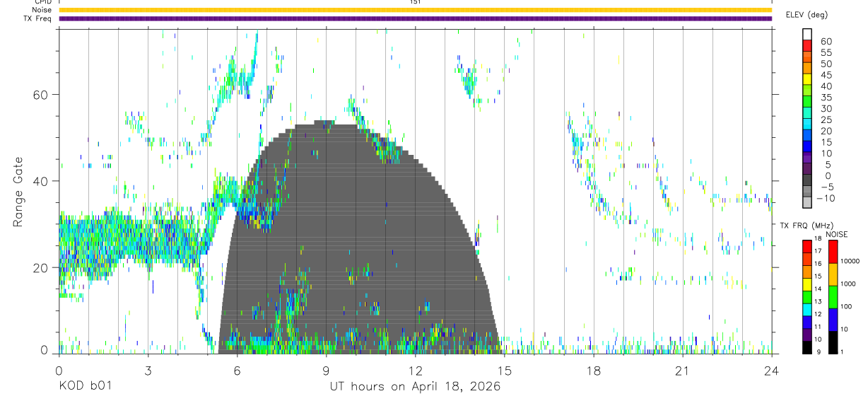Click the 'TX FRQ (MHz)' colorbar title
The height and width of the screenshot is (401, 868).
tap(805, 225)
